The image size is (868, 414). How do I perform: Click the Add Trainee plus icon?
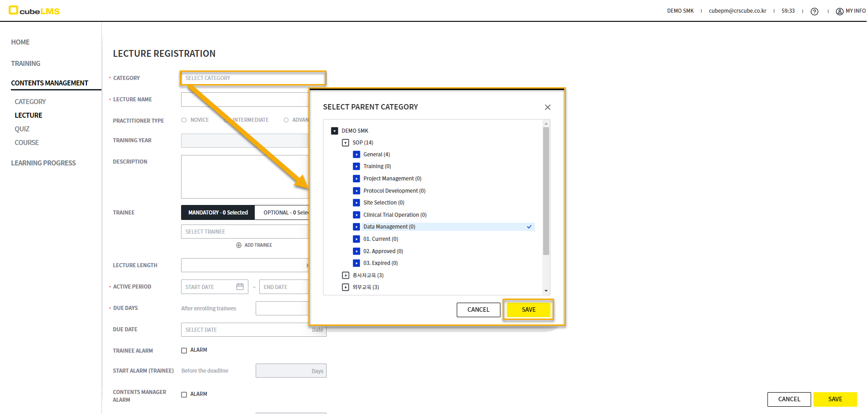click(239, 245)
